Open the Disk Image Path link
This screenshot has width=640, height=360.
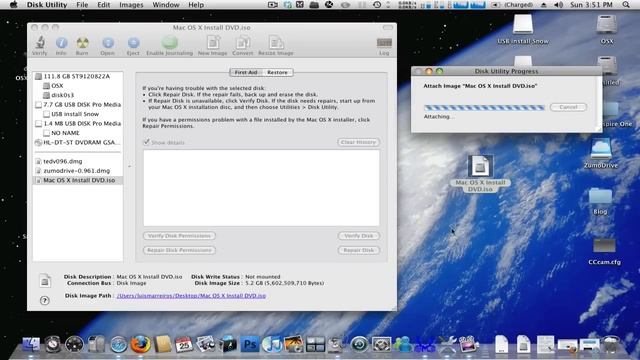191,296
